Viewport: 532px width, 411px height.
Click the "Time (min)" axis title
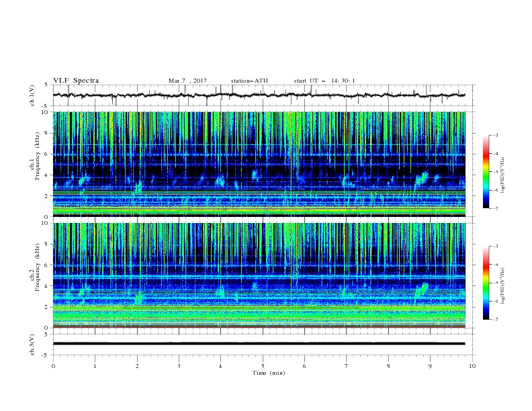click(269, 373)
